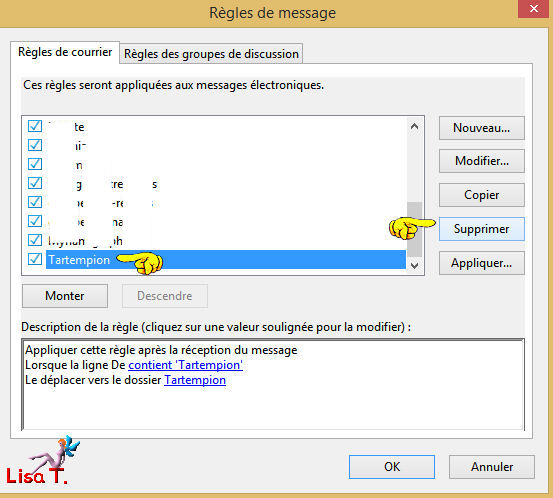Click the scroll down arrow in rules list
This screenshot has width=553, height=498.
click(x=415, y=265)
